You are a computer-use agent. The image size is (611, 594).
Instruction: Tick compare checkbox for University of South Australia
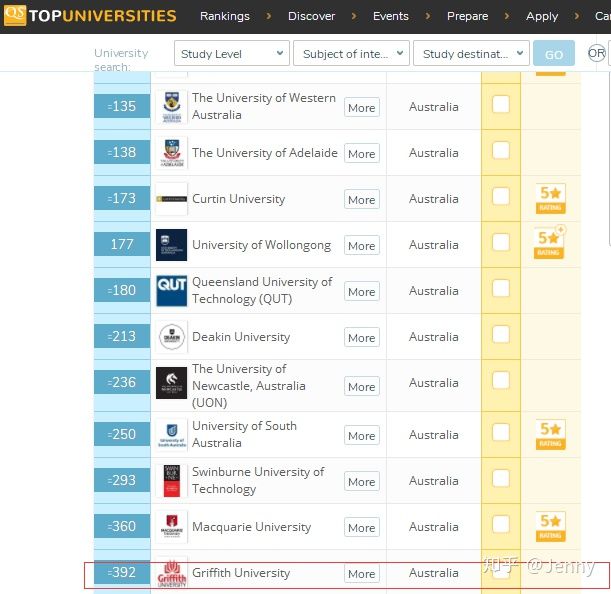(x=501, y=432)
